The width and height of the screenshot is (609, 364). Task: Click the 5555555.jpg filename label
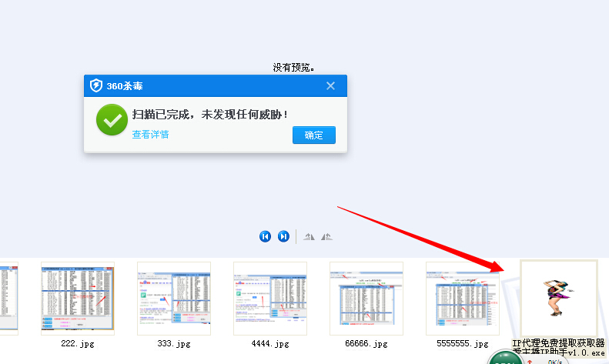(x=463, y=343)
